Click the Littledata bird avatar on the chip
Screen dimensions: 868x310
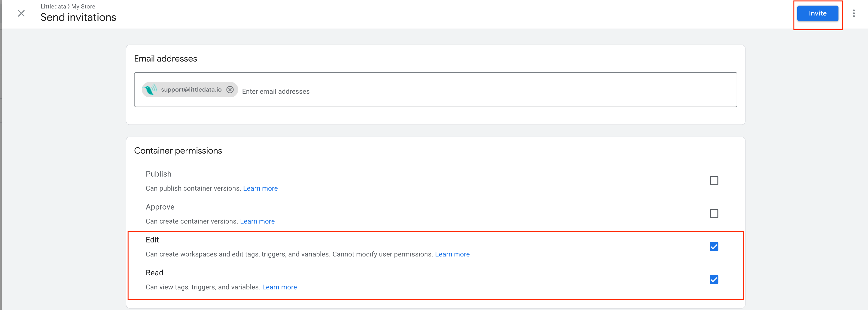150,90
